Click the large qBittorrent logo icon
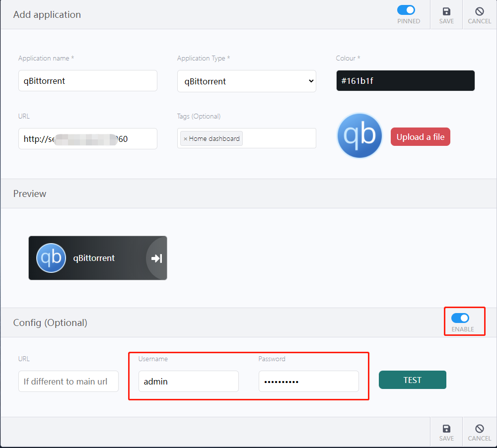The image size is (497, 448). click(x=359, y=136)
